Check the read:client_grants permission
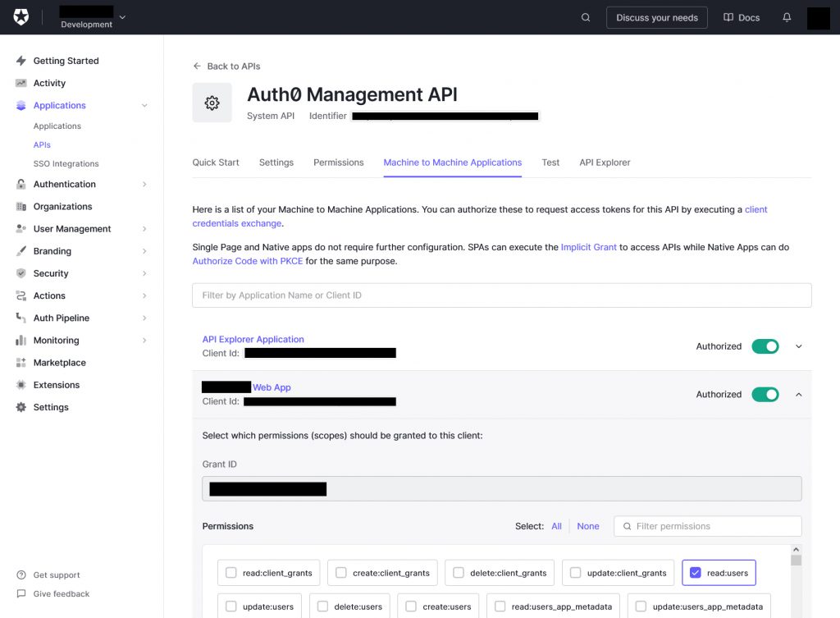This screenshot has height=618, width=840. (231, 572)
